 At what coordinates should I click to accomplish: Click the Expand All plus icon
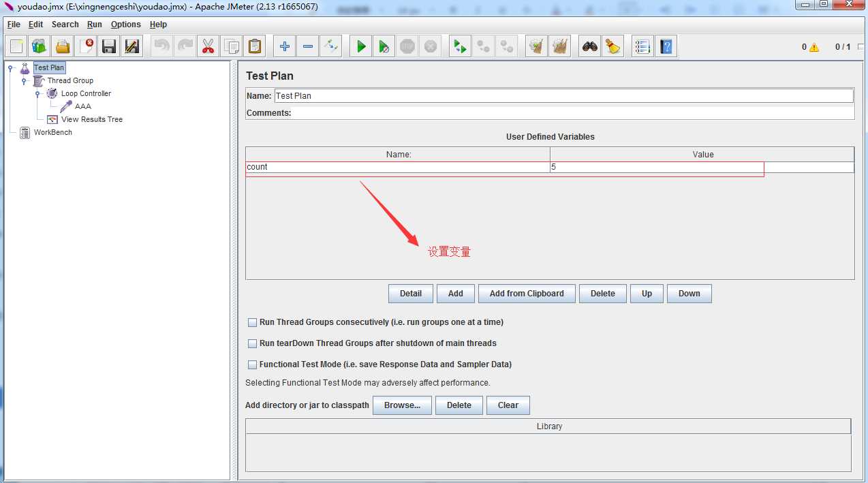coord(285,46)
